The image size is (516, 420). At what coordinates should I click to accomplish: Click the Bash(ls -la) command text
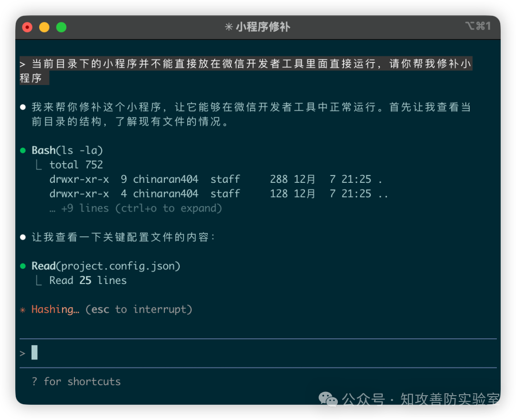pos(67,151)
